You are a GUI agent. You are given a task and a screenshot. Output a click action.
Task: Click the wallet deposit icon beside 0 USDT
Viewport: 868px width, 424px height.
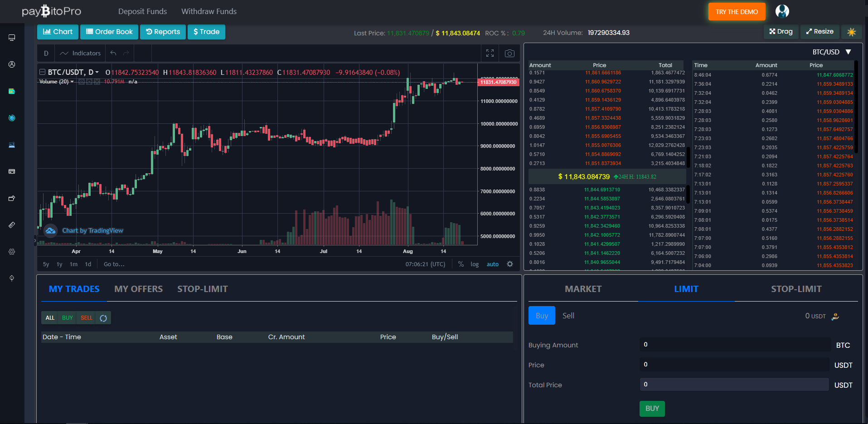[835, 316]
